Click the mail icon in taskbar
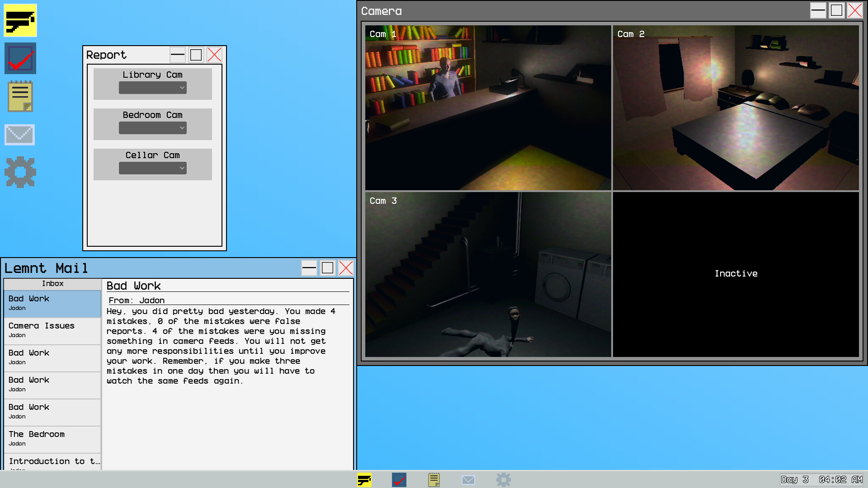The image size is (868, 488). click(468, 479)
